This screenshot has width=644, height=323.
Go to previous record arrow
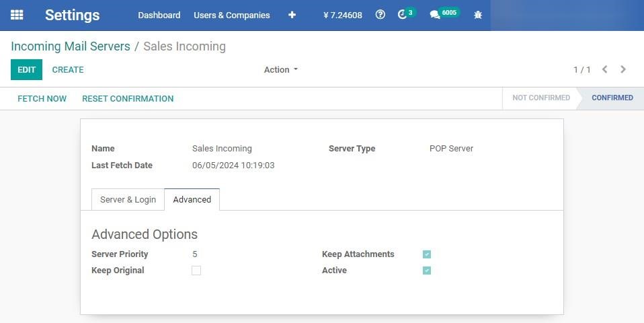point(604,69)
